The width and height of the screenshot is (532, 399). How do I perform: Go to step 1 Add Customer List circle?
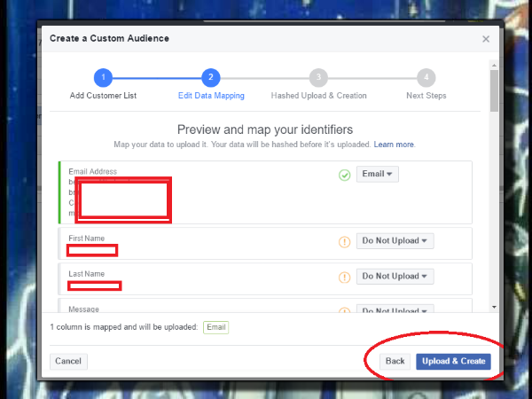click(103, 78)
